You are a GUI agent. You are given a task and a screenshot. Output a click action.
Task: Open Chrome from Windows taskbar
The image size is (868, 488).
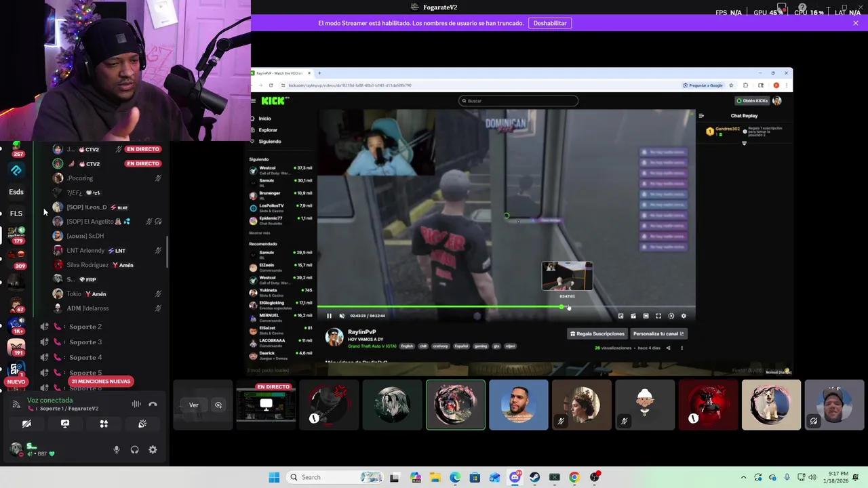(574, 477)
